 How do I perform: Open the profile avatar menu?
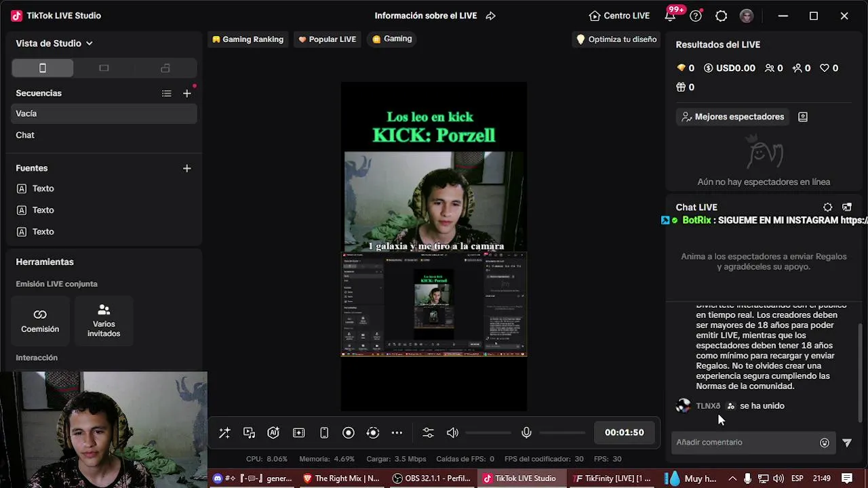(747, 16)
